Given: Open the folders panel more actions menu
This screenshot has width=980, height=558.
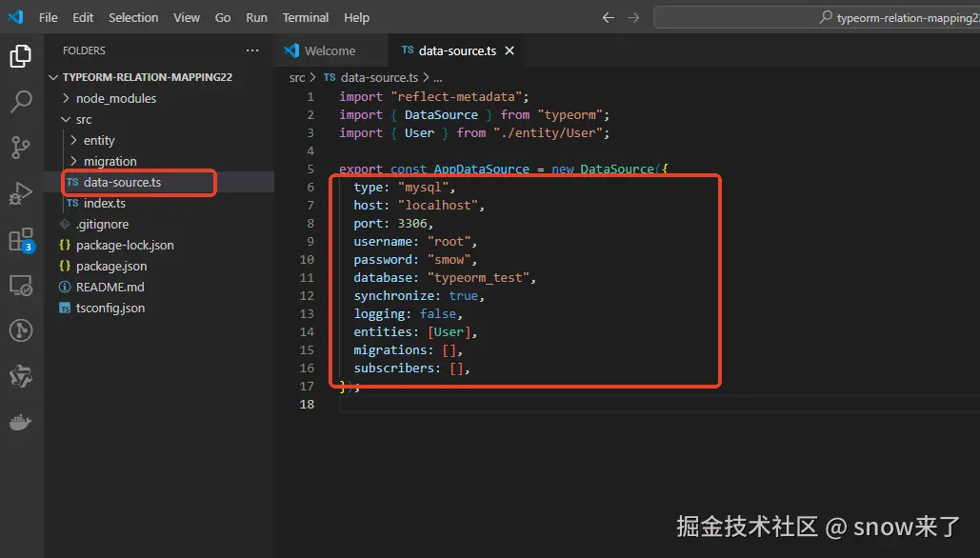Looking at the screenshot, I should point(252,50).
